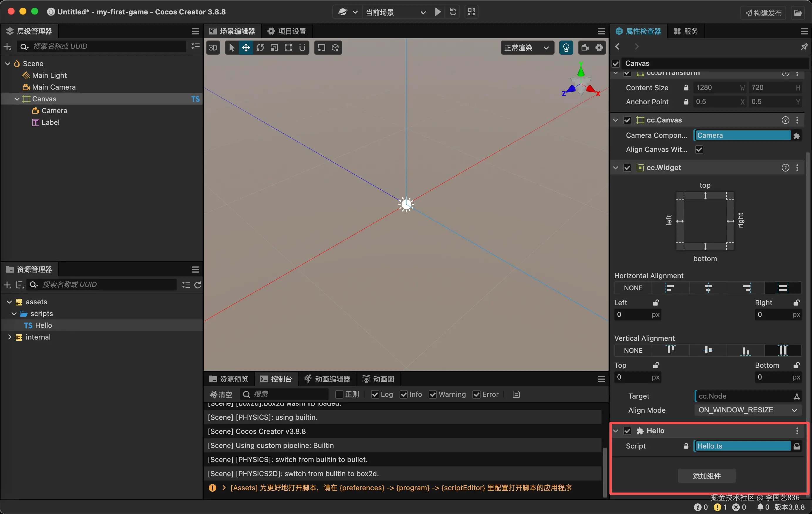Screen dimensions: 812x514
Task: Toggle Align Canvas With Screen checkbox
Action: [699, 150]
